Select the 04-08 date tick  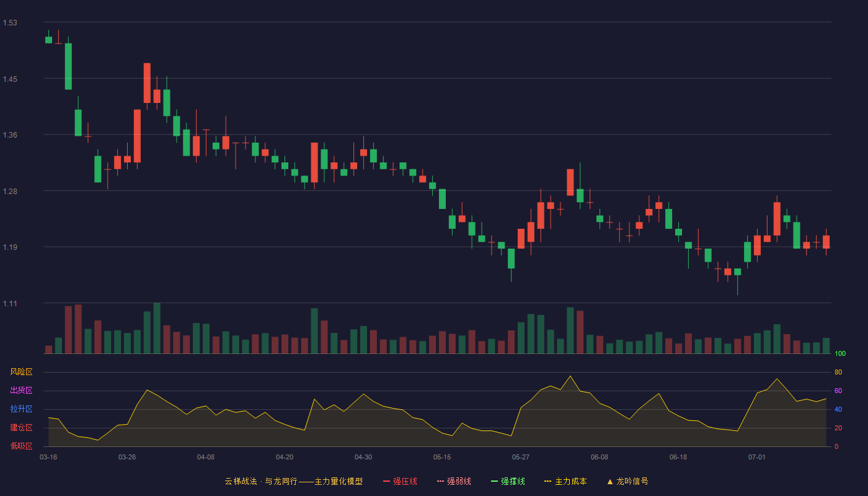pos(206,457)
